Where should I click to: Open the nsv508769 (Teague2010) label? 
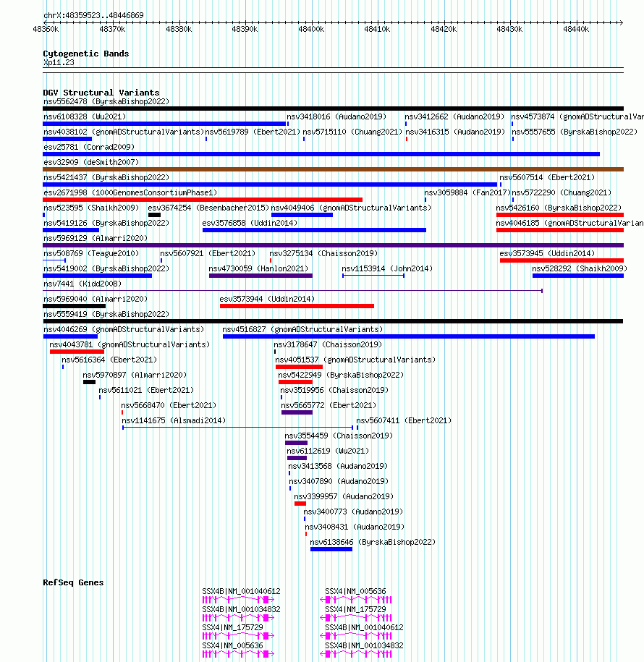coord(91,254)
